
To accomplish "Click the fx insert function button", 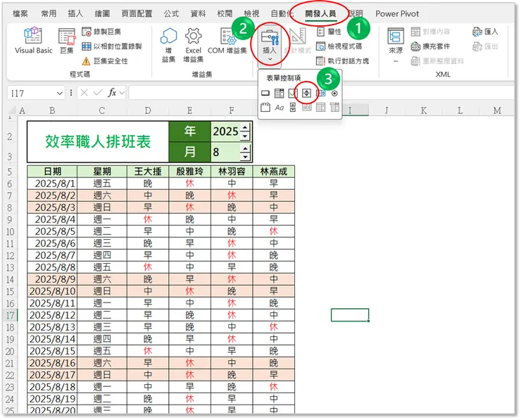I will 112,93.
